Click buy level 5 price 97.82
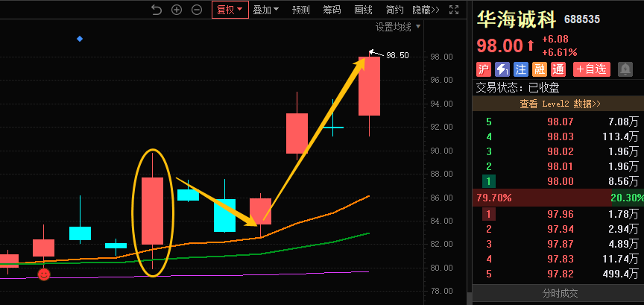This screenshot has width=644, height=305. 561,274
